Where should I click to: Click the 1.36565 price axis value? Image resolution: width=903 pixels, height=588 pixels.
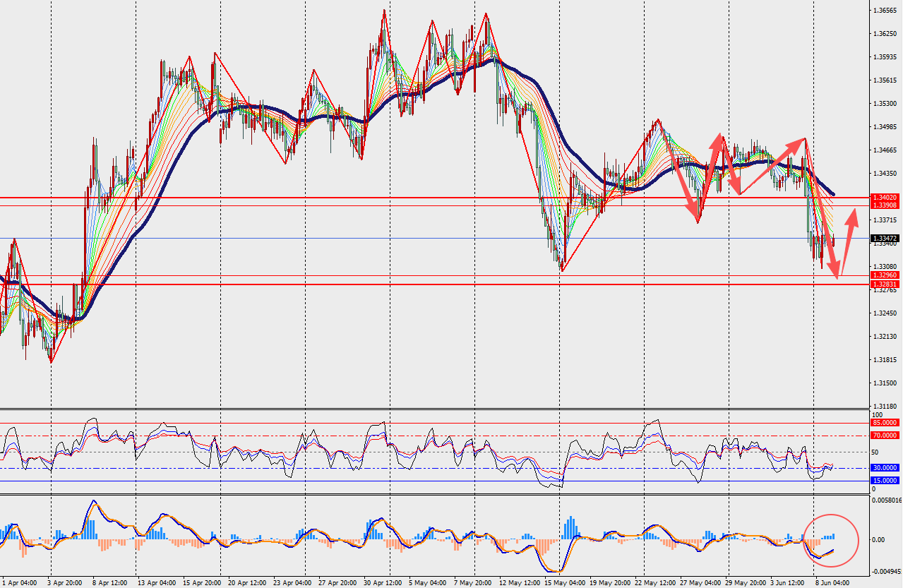pos(885,11)
